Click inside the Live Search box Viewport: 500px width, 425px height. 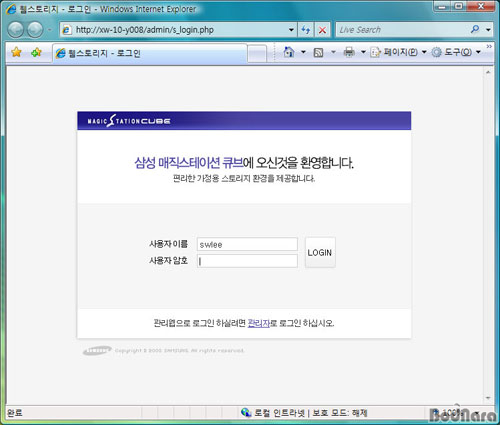[402, 30]
